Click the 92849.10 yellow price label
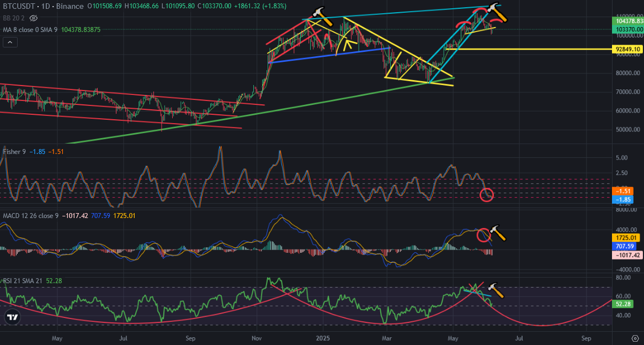This screenshot has width=644, height=345. (627, 49)
